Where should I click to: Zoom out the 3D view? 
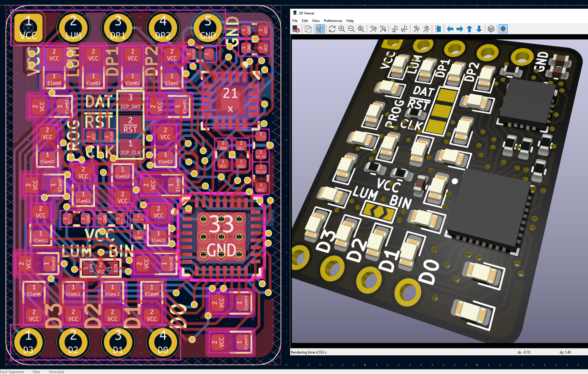(x=351, y=29)
